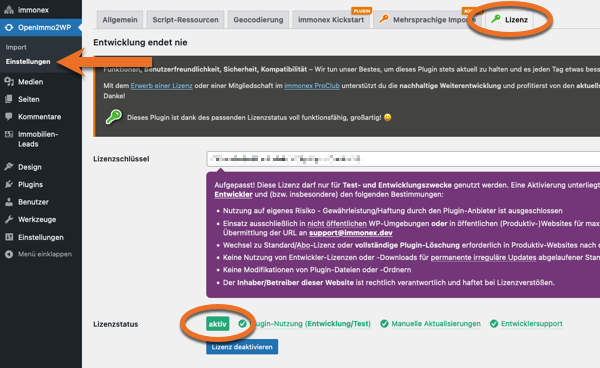The image size is (600, 368).
Task: Click the Seiten pages icon
Action: coord(9,99)
